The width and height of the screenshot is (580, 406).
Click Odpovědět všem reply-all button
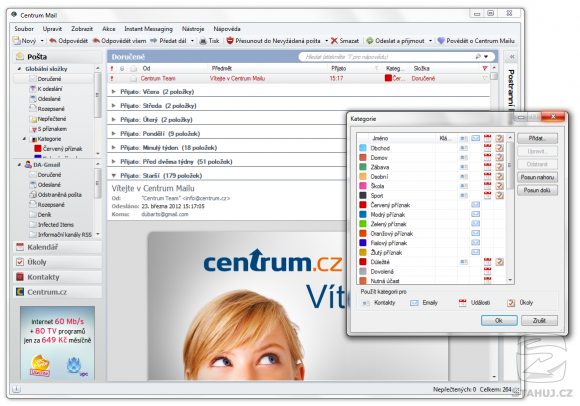tap(119, 41)
